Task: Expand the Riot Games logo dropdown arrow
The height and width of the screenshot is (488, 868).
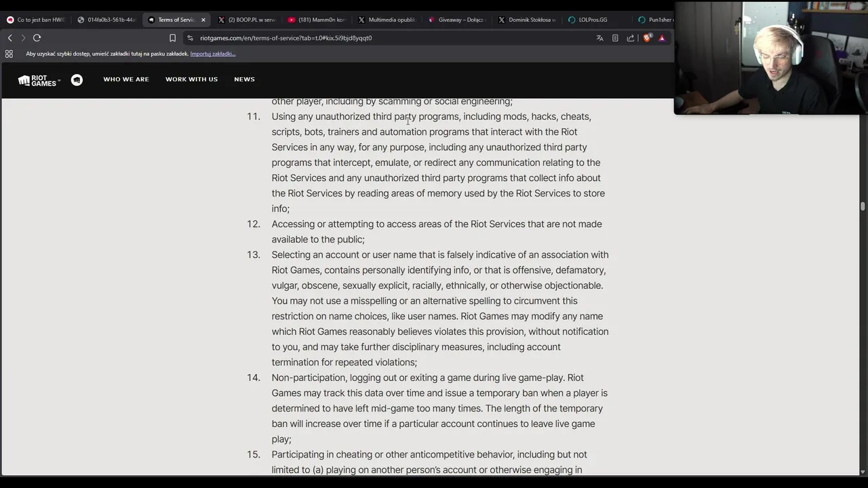Action: pos(59,80)
